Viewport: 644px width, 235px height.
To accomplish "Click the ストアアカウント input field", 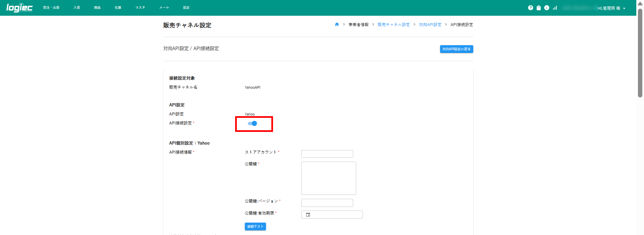I will click(x=327, y=154).
